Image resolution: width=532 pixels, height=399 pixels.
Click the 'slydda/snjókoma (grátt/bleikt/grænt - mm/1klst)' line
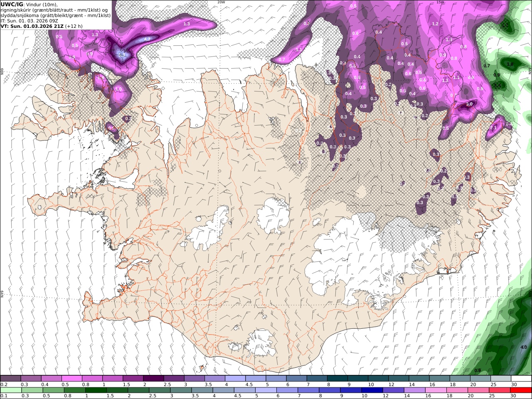56,15
